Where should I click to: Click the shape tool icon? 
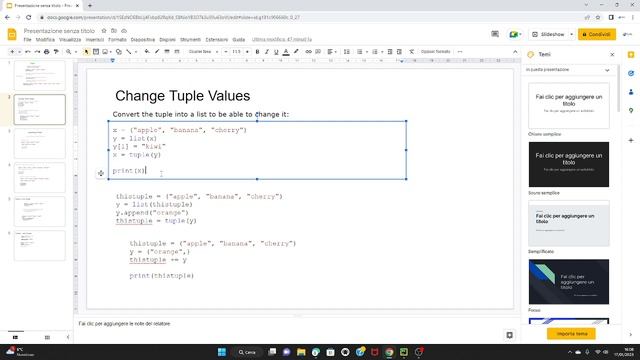pos(119,52)
